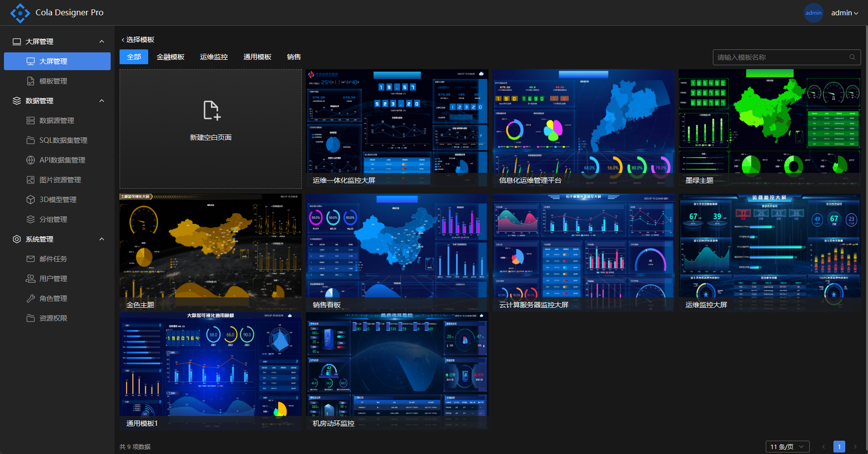Click the search magnifier icon
Screen dimensions: 868x454
point(852,57)
